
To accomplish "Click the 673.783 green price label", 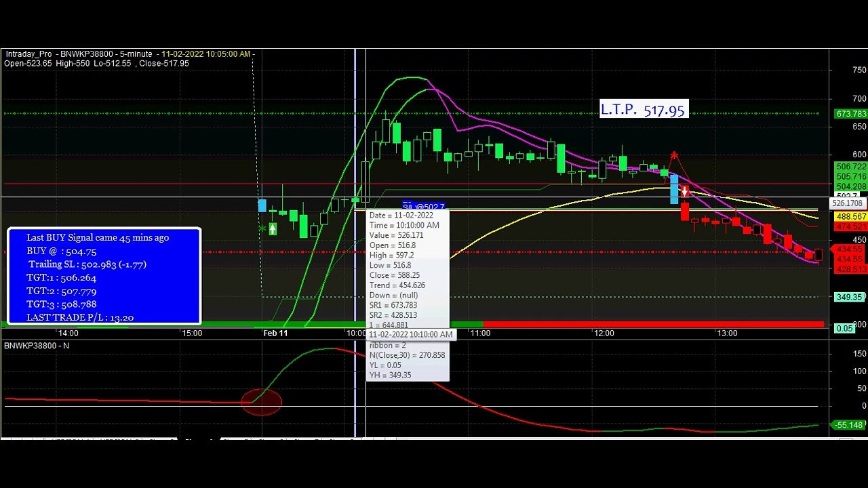I will [850, 114].
